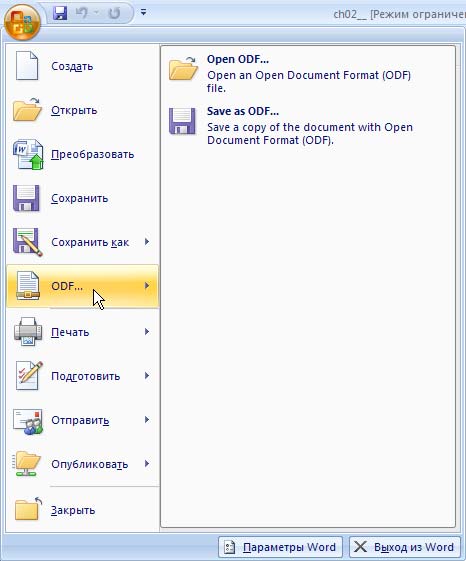
Task: Choose the Сохранить menu entry
Action: [83, 198]
